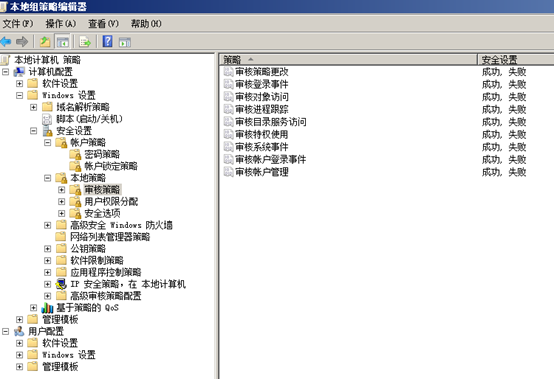Image resolution: width=554 pixels, height=379 pixels.
Task: Click the 审核目录服务访问 policy icon
Action: 229,122
